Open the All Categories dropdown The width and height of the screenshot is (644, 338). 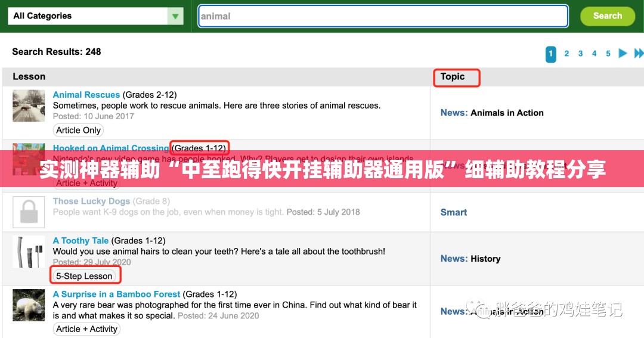click(x=95, y=16)
